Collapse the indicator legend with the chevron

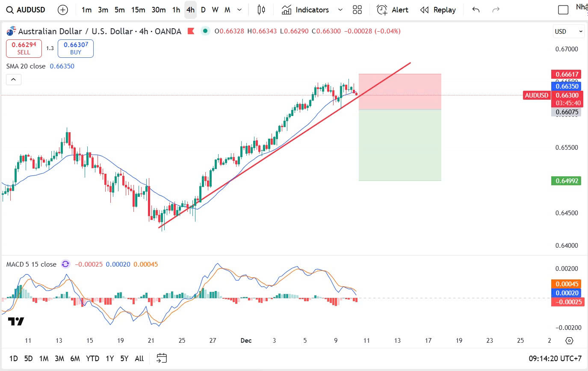tap(13, 80)
